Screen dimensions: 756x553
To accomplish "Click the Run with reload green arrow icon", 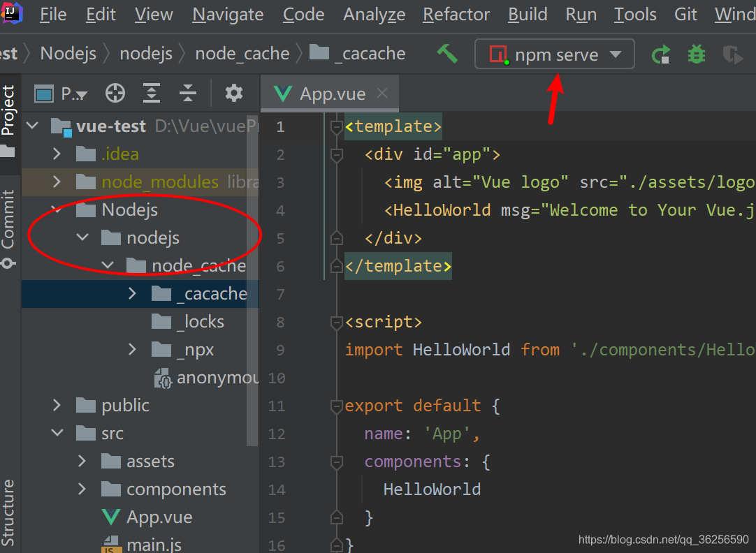I will coord(661,54).
